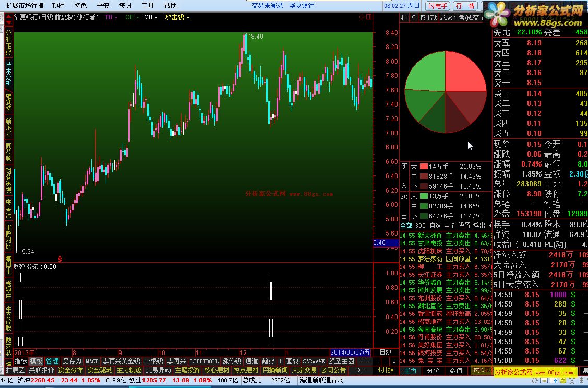Select 财务透视 in left sidebar
This screenshot has height=388, width=588.
pos(9,180)
